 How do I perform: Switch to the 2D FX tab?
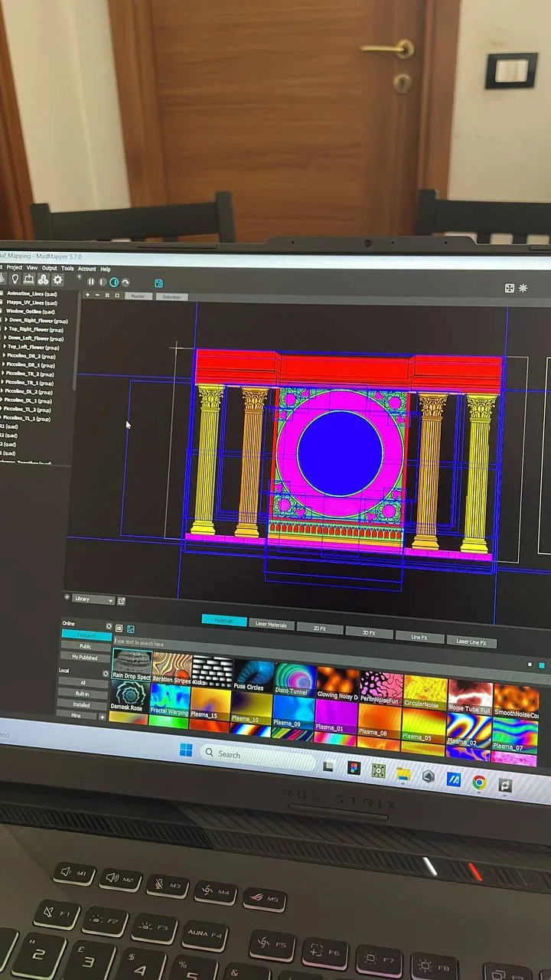pos(320,629)
